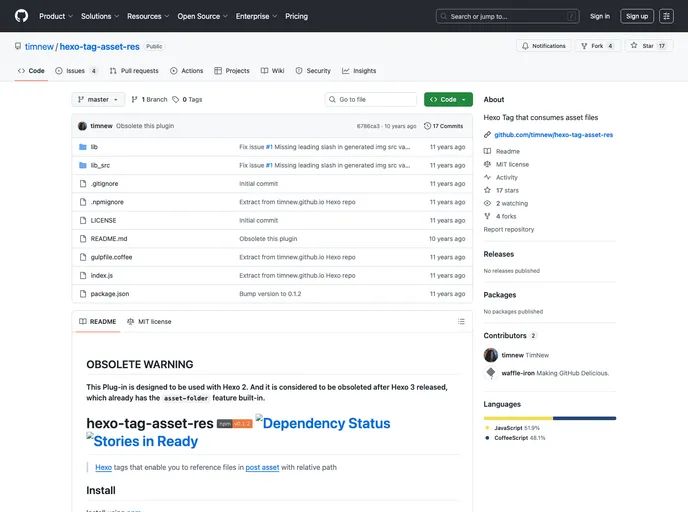
Task: Click the eye icon beside 2 watching
Action: tap(487, 203)
